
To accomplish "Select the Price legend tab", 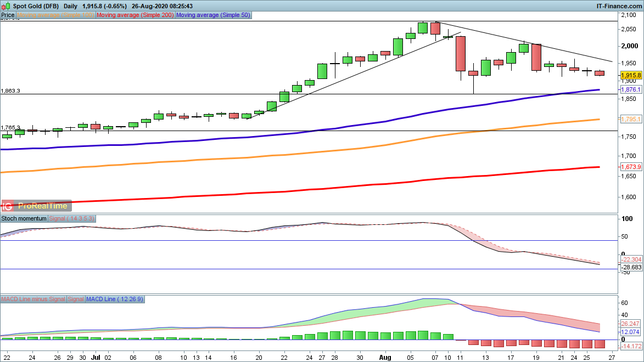I will pyautogui.click(x=8, y=15).
